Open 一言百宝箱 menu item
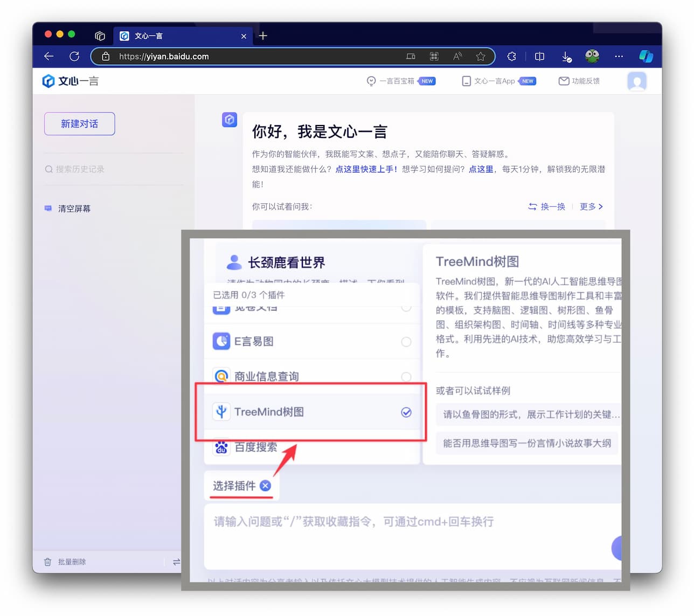Screen dimensions: 694x616 401,81
